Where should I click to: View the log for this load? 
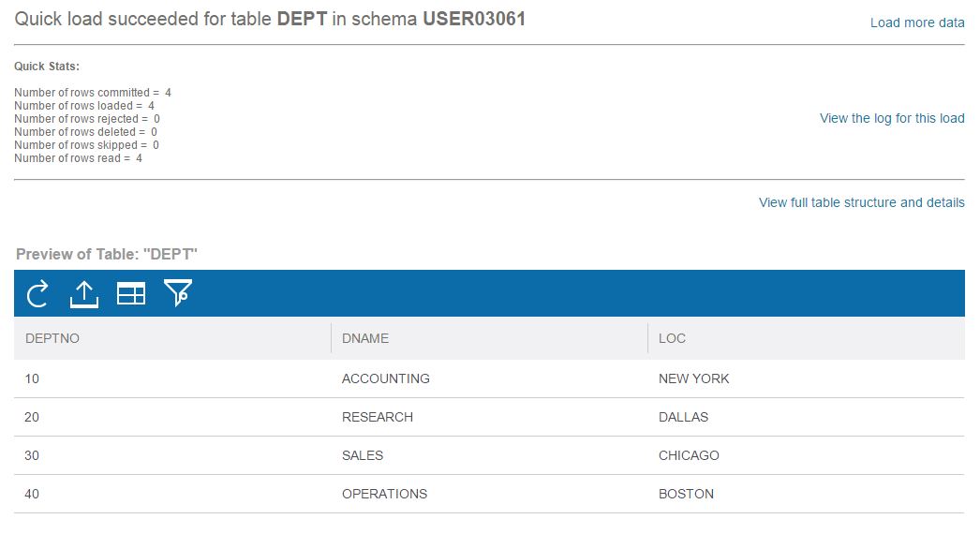(891, 118)
